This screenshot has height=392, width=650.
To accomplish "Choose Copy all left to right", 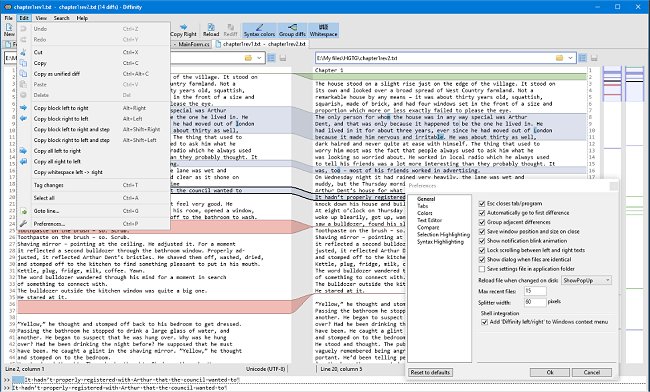I will click(94, 151).
